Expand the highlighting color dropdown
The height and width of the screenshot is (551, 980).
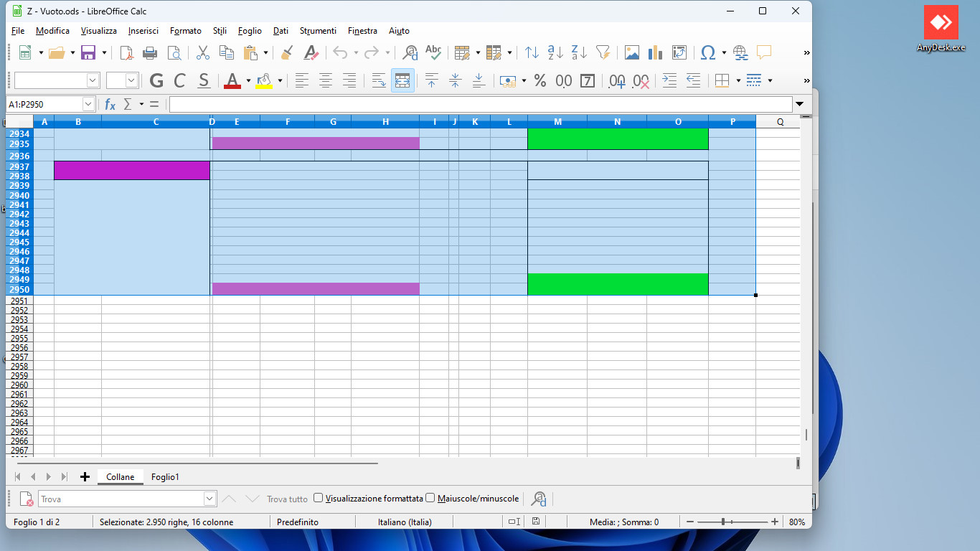coord(279,80)
